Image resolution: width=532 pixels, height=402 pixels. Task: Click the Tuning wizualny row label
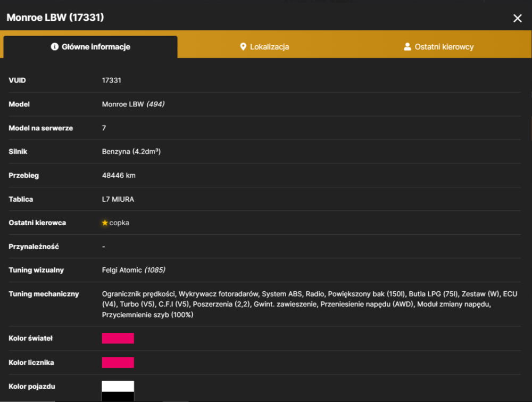[36, 270]
